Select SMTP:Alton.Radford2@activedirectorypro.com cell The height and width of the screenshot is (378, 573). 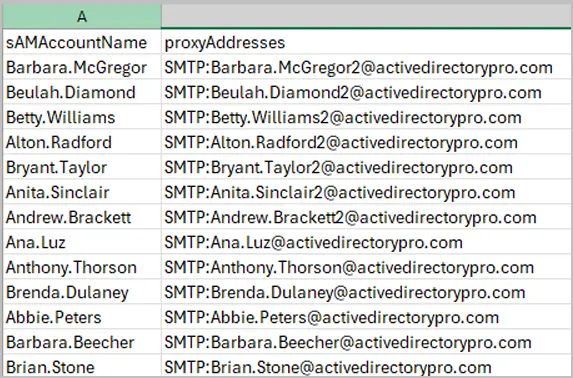(x=367, y=141)
